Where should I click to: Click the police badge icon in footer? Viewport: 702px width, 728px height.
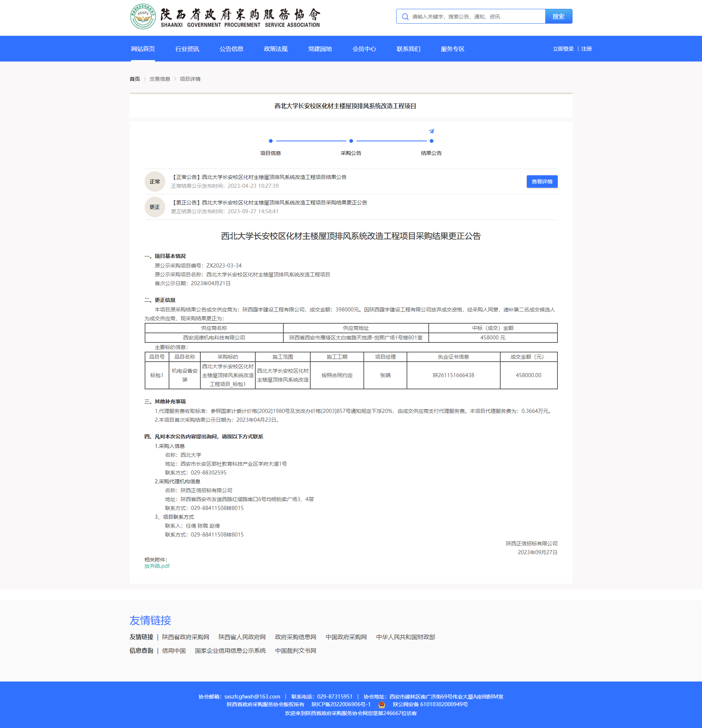pos(381,705)
